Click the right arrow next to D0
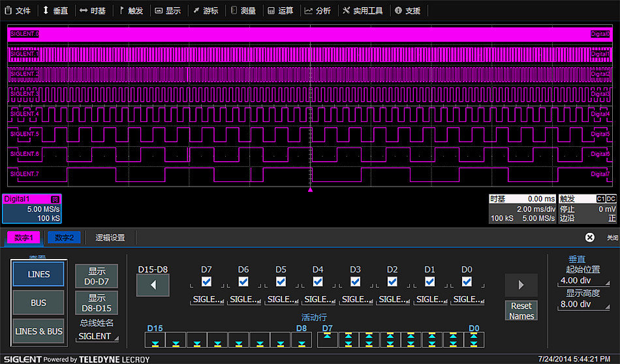 (x=521, y=285)
